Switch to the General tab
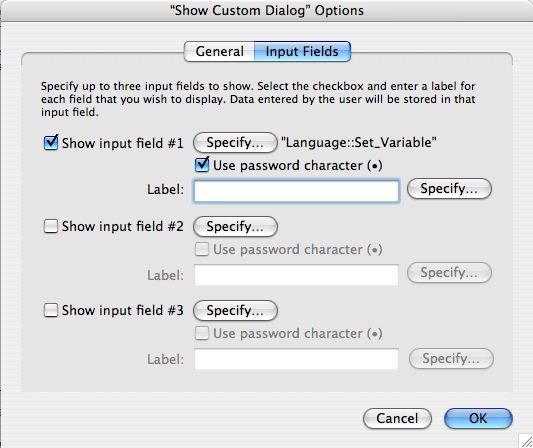The width and height of the screenshot is (533, 448). tap(219, 52)
